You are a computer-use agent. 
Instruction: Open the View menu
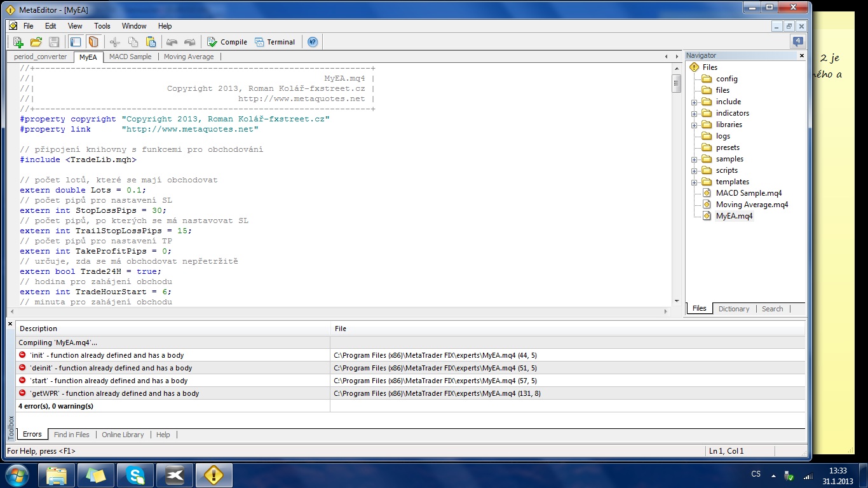pyautogui.click(x=75, y=26)
